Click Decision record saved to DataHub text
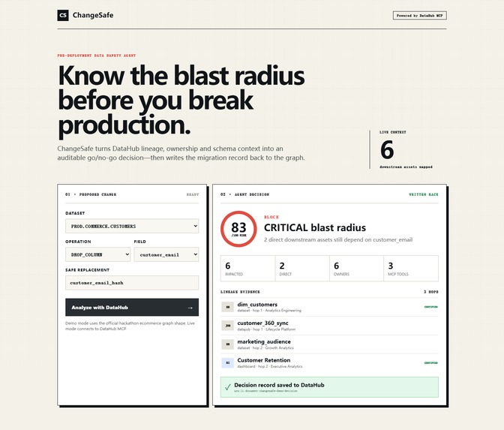Image resolution: width=504 pixels, height=430 pixels. click(279, 385)
